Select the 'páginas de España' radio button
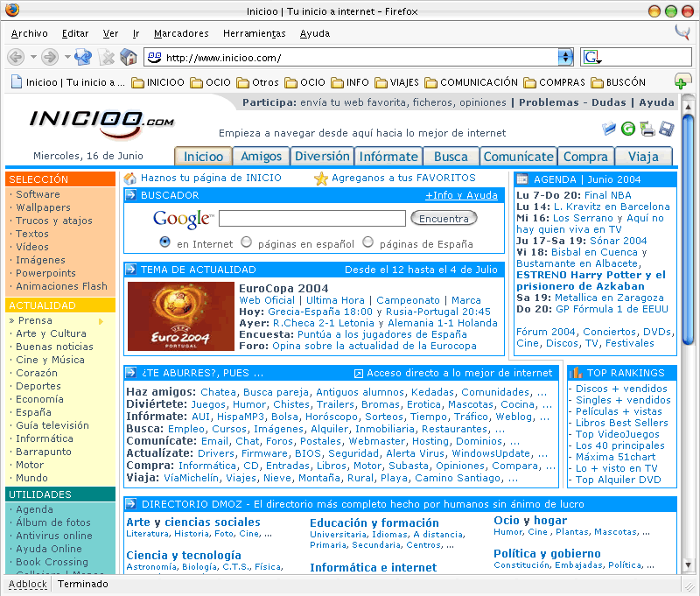700x596 pixels. point(367,242)
